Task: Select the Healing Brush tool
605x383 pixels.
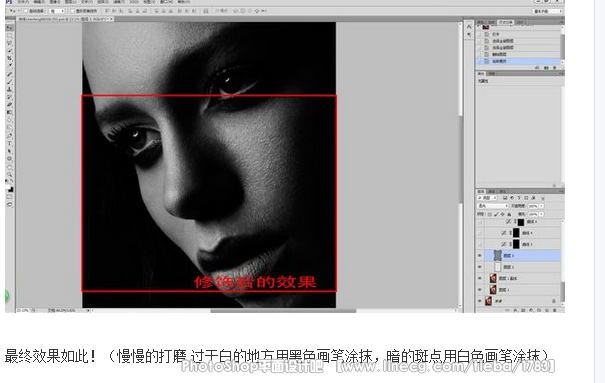Action: pyautogui.click(x=9, y=74)
